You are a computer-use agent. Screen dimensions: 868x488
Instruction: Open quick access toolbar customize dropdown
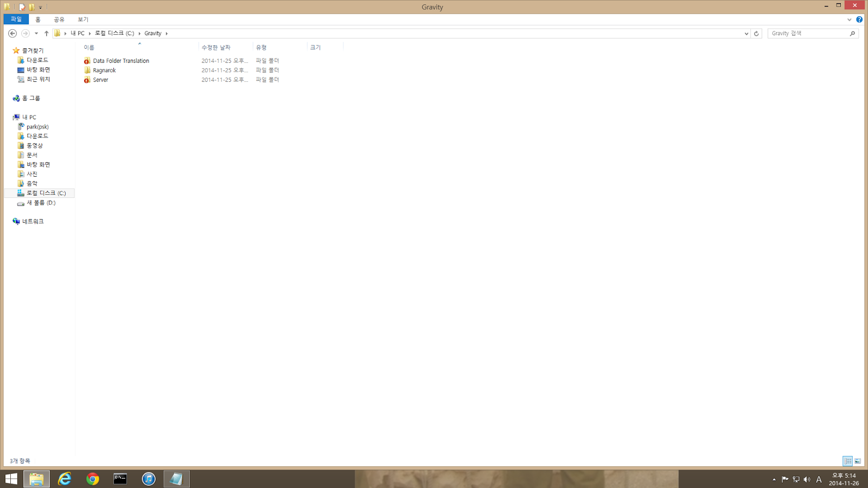(41, 8)
